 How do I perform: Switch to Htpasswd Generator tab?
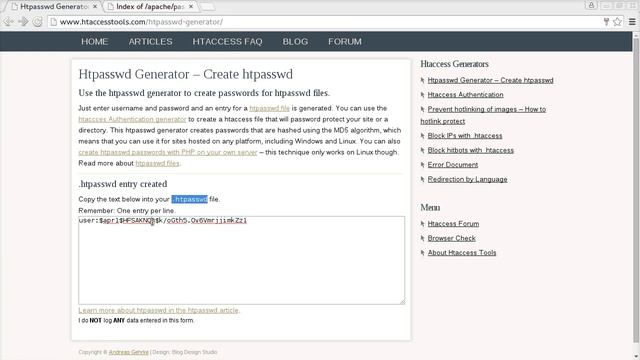53,7
